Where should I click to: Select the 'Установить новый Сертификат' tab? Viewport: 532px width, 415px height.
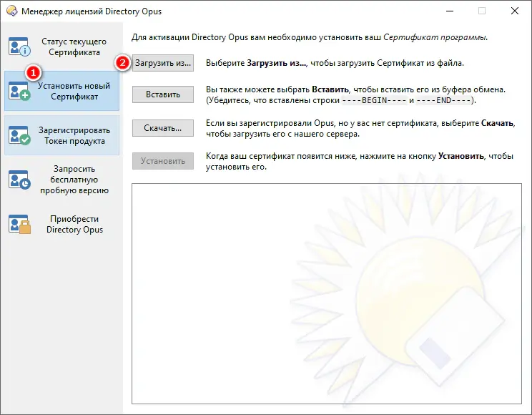61,91
